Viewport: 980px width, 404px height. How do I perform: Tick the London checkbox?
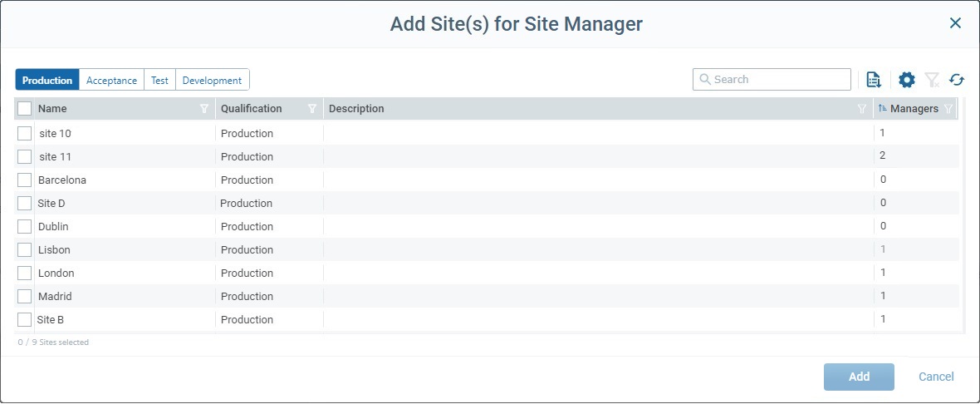[24, 273]
